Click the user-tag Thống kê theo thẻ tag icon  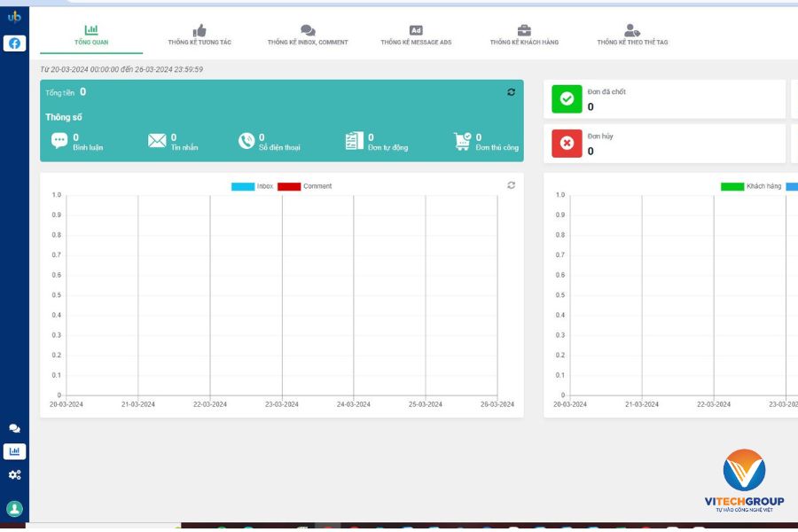point(632,30)
